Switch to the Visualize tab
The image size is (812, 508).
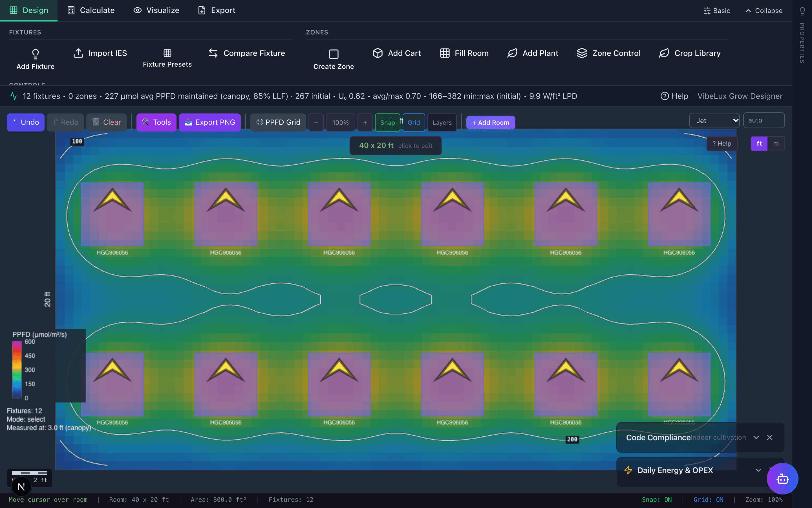pyautogui.click(x=156, y=10)
